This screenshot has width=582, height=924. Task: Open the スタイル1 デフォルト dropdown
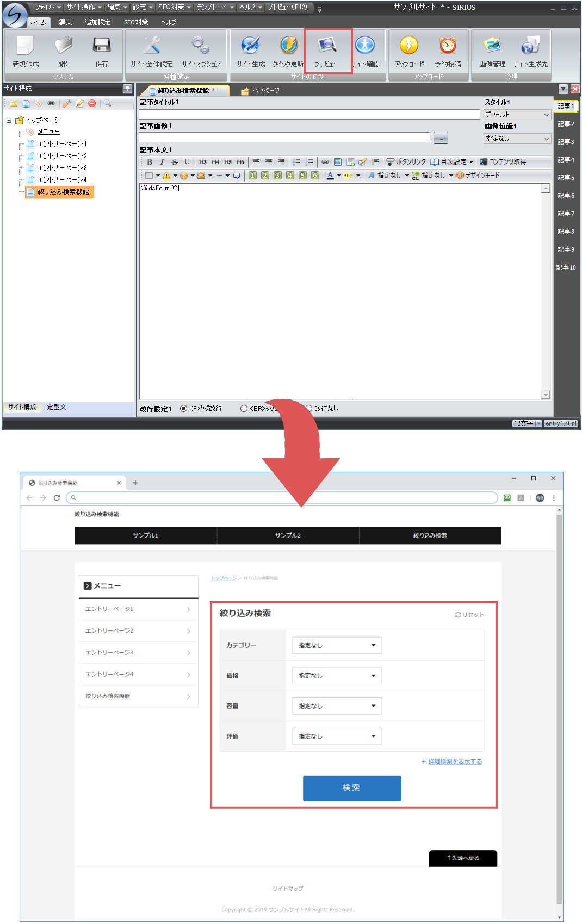pos(517,115)
